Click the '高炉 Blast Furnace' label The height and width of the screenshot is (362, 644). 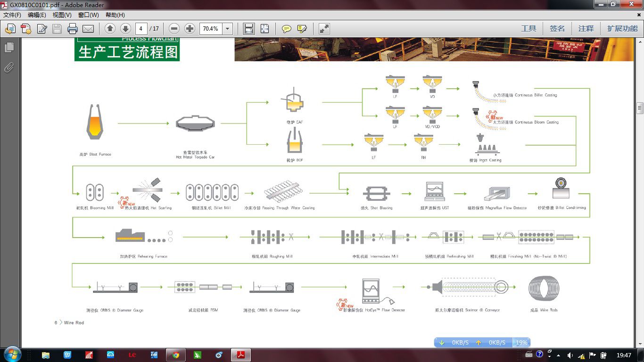click(x=96, y=154)
